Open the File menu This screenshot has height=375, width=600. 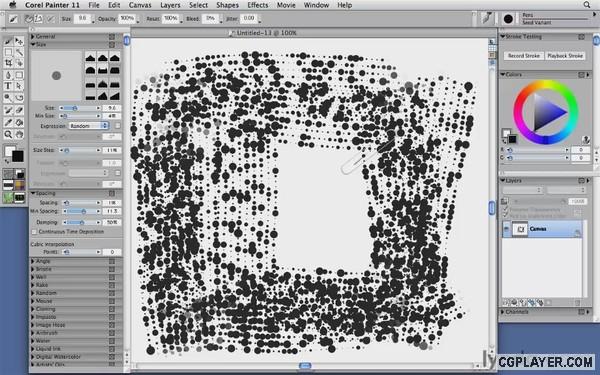coord(94,5)
